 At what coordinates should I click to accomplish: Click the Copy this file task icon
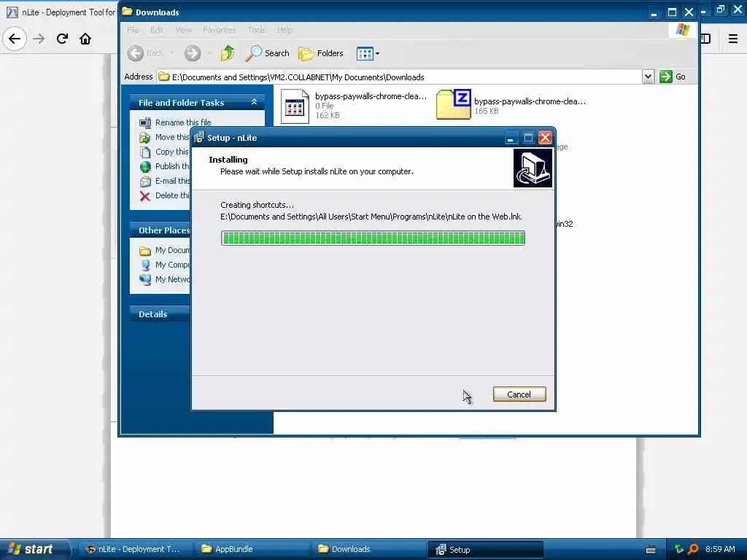(145, 152)
